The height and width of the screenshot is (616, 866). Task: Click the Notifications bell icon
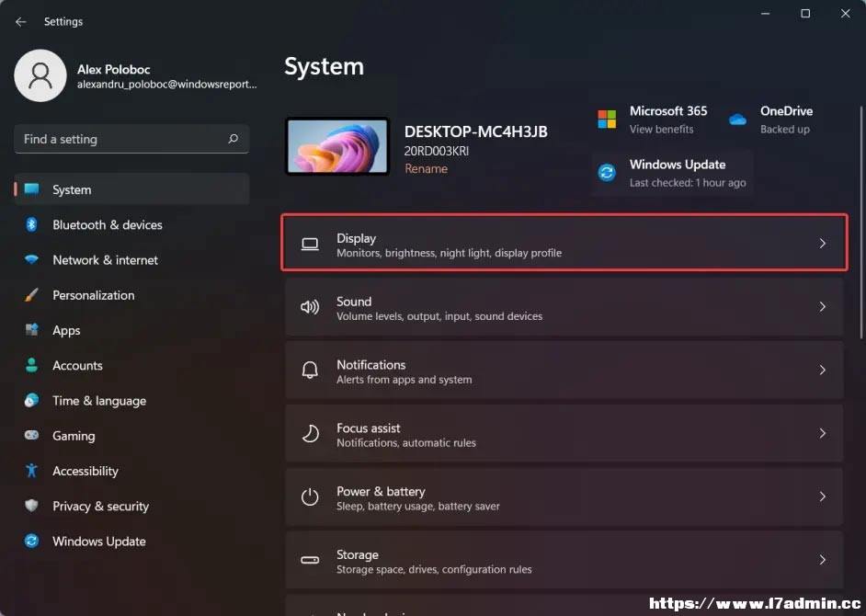(x=310, y=370)
